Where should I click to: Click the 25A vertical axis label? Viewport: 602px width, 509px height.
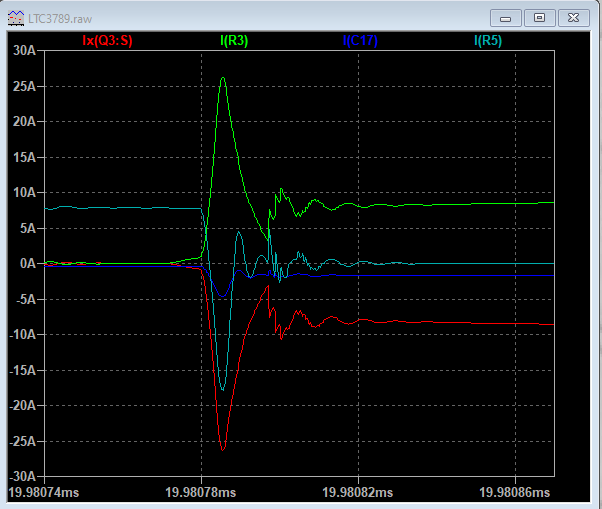[24, 86]
